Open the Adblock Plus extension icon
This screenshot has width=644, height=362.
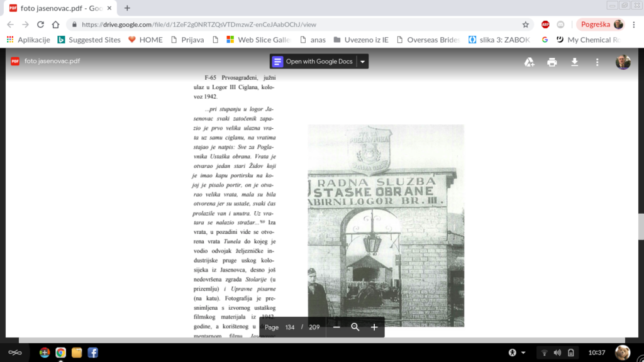tap(545, 25)
